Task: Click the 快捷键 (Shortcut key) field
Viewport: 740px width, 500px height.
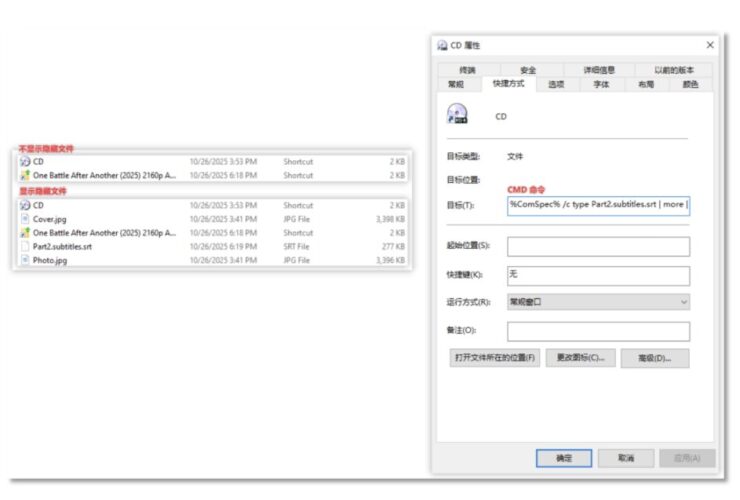Action: coord(598,275)
